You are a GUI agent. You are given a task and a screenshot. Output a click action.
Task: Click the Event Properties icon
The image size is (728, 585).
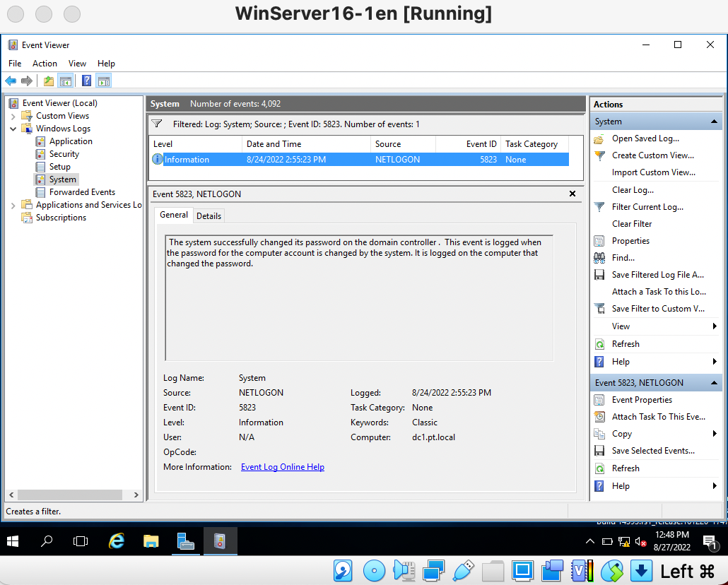pyautogui.click(x=599, y=400)
